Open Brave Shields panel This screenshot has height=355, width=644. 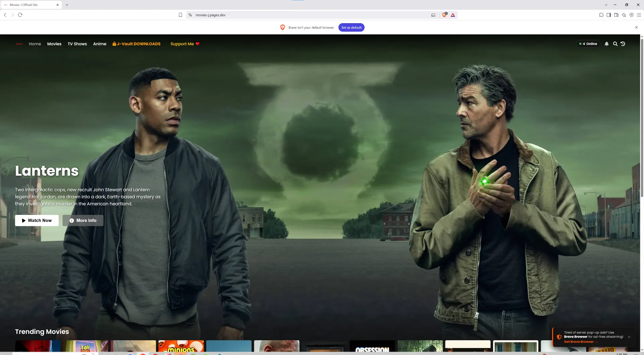click(x=444, y=15)
